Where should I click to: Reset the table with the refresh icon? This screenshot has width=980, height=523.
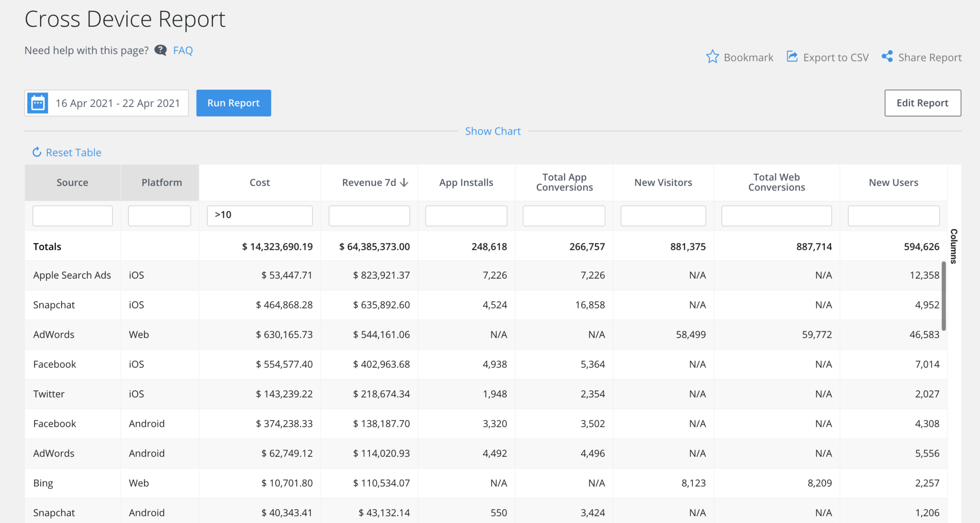(37, 152)
